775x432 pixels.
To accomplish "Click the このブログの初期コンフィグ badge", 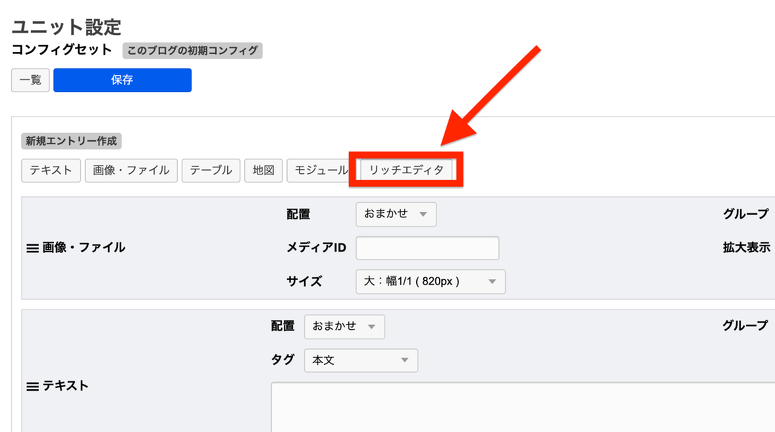I will click(192, 50).
